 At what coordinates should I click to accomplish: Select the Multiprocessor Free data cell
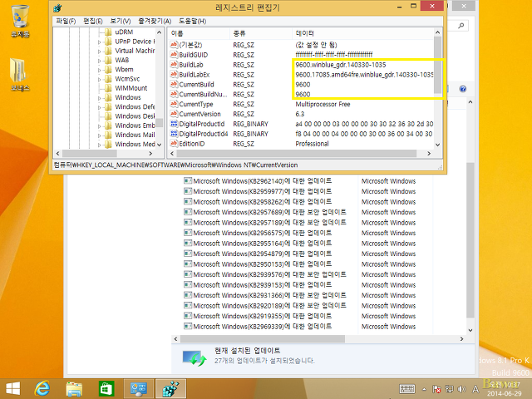pos(323,104)
